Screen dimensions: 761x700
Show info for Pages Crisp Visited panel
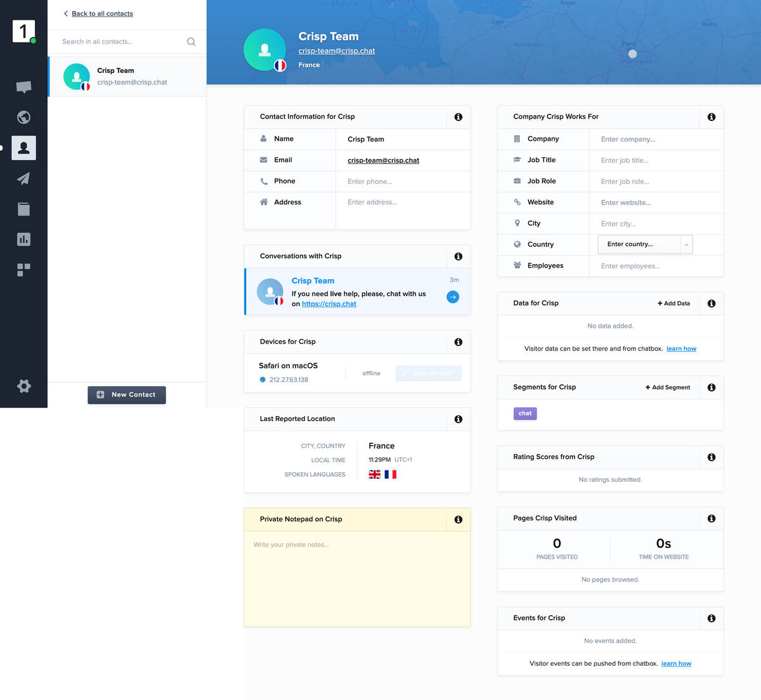click(x=712, y=519)
